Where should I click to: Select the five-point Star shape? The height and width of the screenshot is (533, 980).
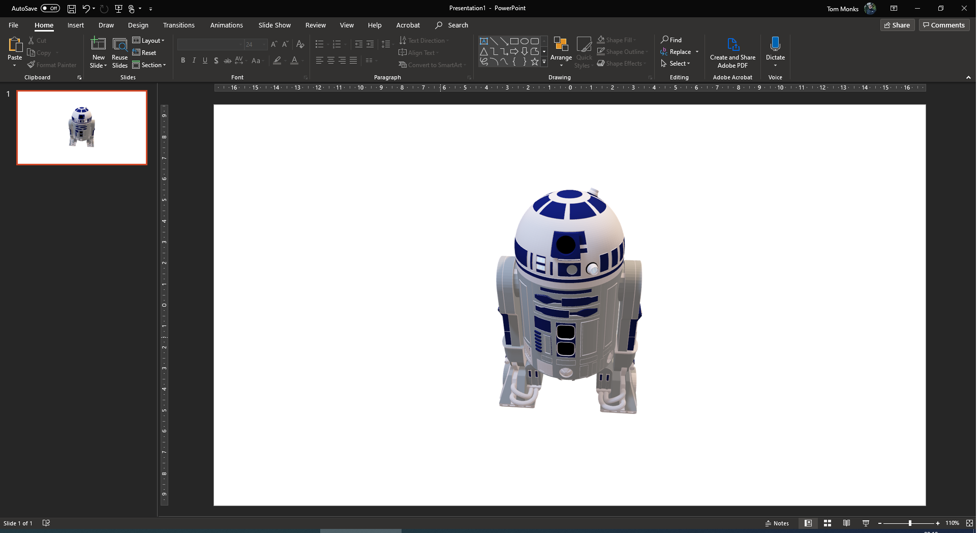pyautogui.click(x=535, y=62)
